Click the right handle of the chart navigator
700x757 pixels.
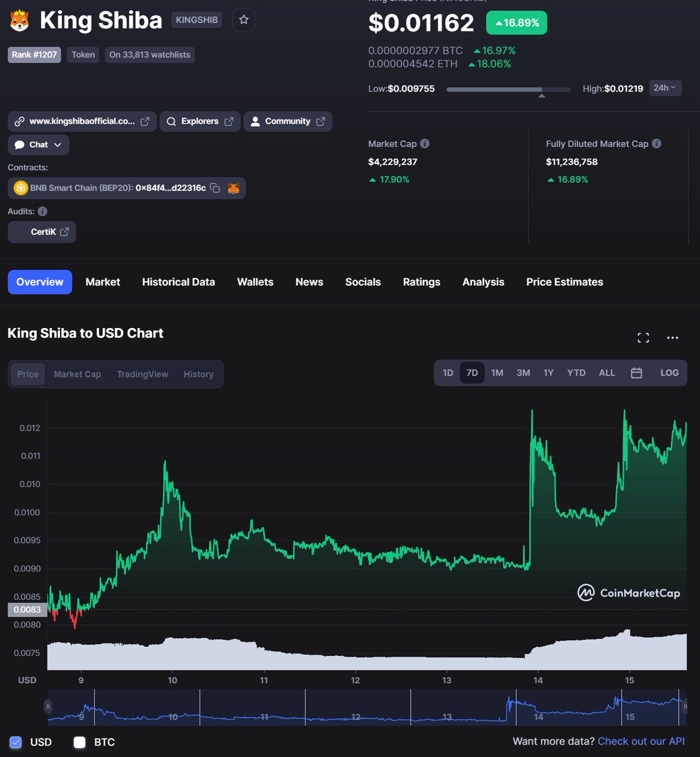[x=685, y=706]
